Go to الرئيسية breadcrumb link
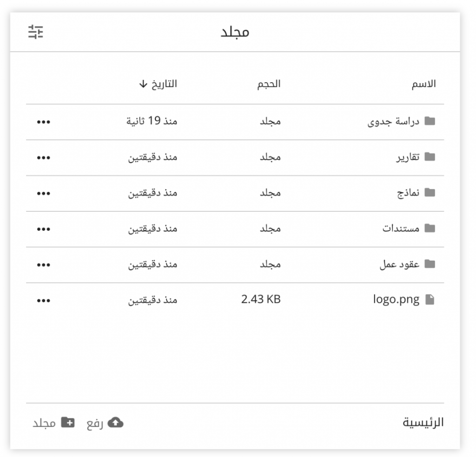 click(423, 423)
